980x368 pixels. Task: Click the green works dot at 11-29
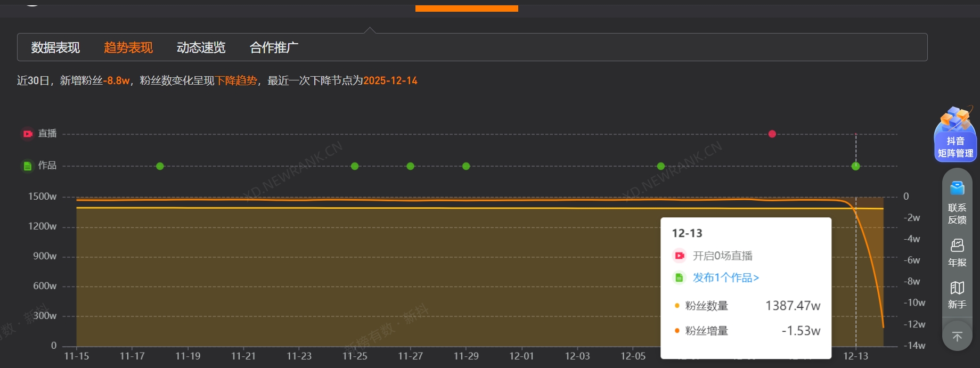tap(466, 166)
